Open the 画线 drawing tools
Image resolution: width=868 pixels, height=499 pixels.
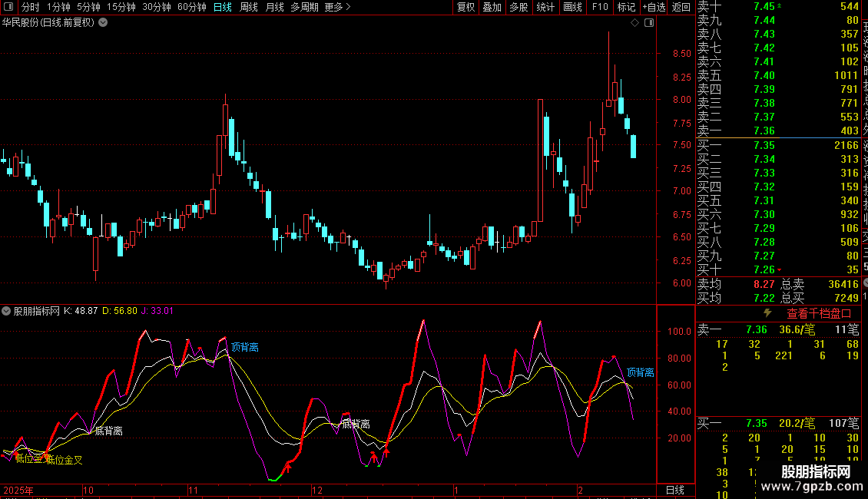pos(572,7)
